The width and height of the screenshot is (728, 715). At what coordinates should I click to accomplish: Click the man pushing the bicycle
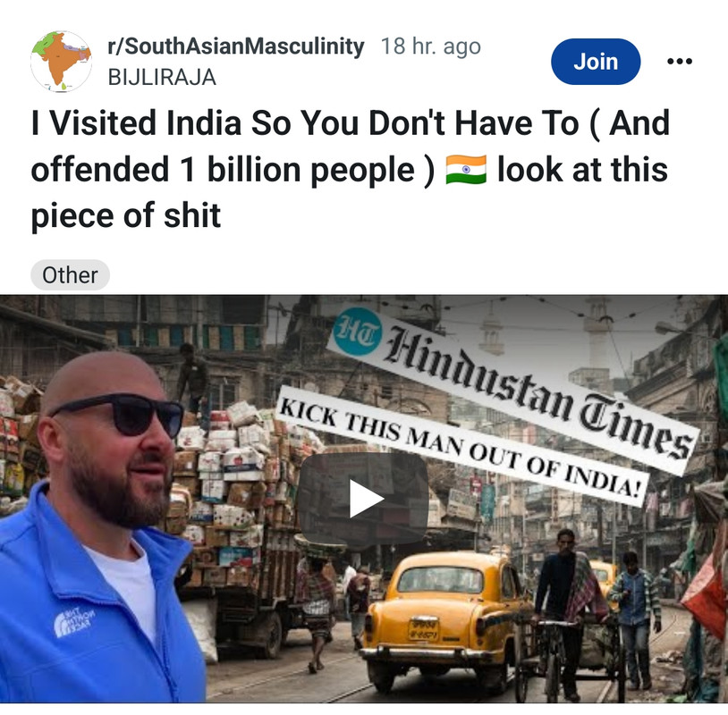[x=564, y=612]
